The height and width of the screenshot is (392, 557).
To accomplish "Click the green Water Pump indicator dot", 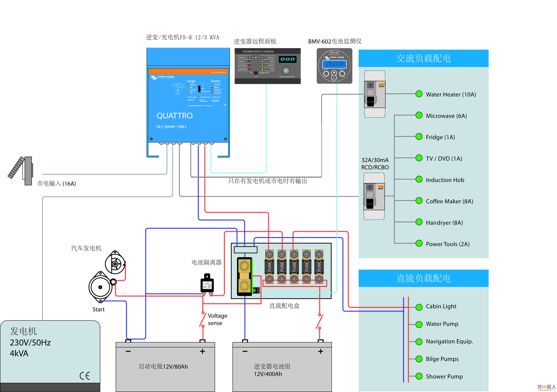I will [419, 324].
